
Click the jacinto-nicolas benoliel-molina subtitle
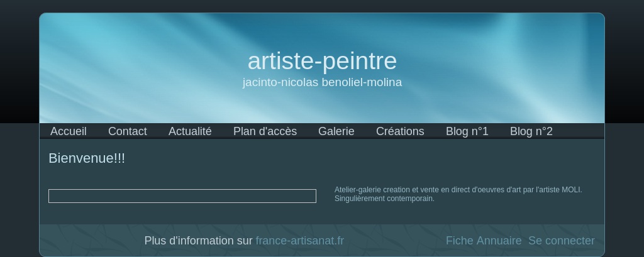tap(322, 82)
